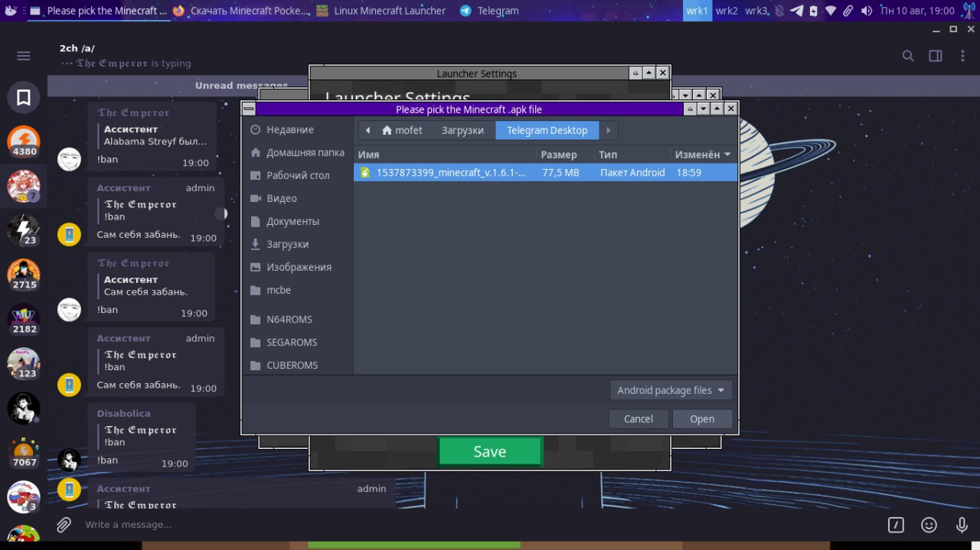Open the bot commands slash icon

[x=896, y=525]
